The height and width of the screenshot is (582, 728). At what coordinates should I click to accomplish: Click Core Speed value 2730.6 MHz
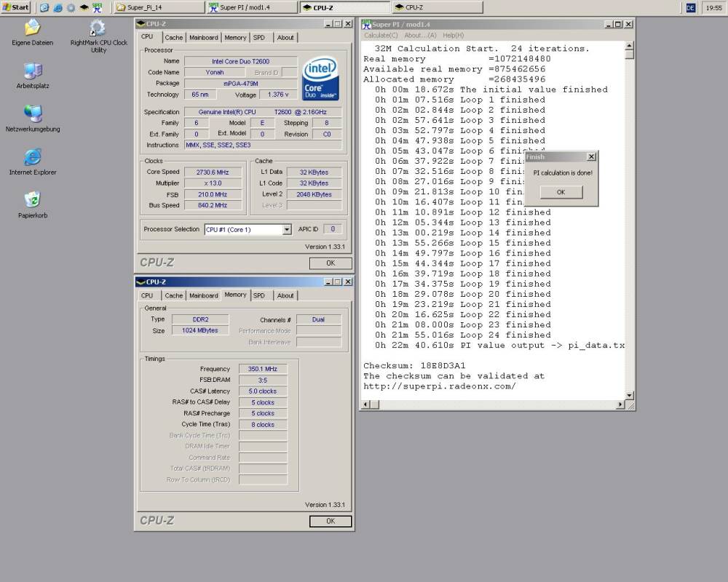pos(213,172)
